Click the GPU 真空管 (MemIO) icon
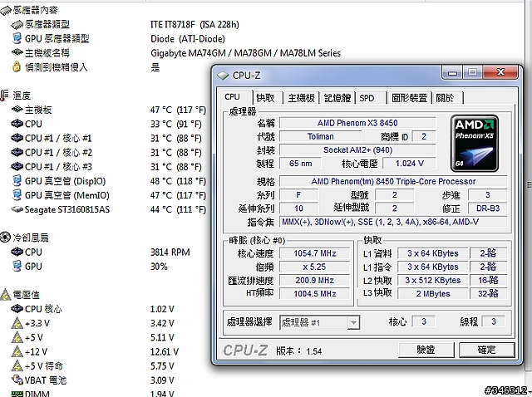 [x=17, y=195]
